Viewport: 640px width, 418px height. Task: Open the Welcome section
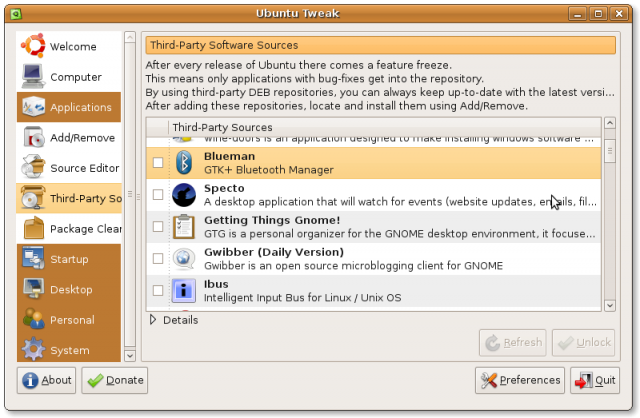[69, 46]
